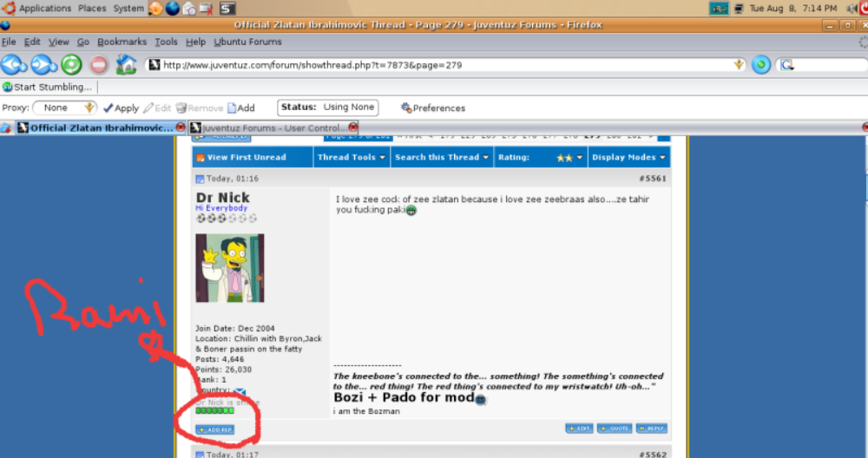The height and width of the screenshot is (458, 868).
Task: Open the Help menu
Action: (x=195, y=42)
